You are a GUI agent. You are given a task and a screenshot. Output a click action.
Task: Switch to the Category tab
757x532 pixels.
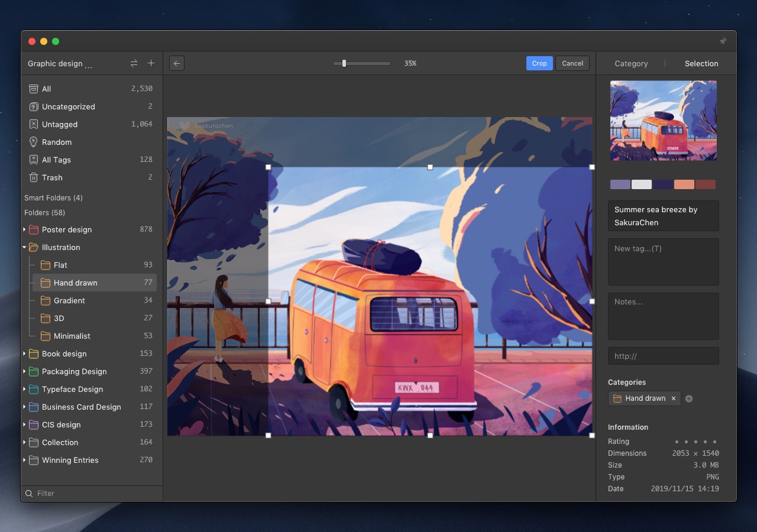click(631, 63)
